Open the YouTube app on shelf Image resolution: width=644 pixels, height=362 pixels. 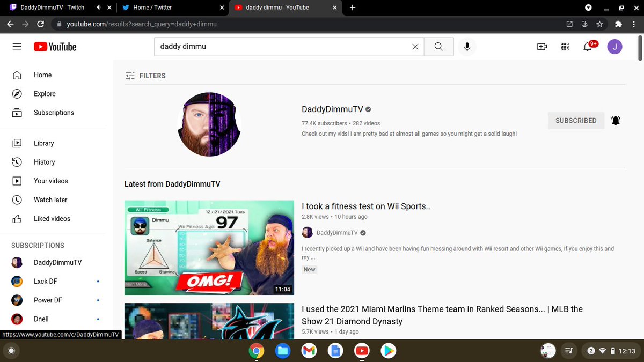coord(362,351)
